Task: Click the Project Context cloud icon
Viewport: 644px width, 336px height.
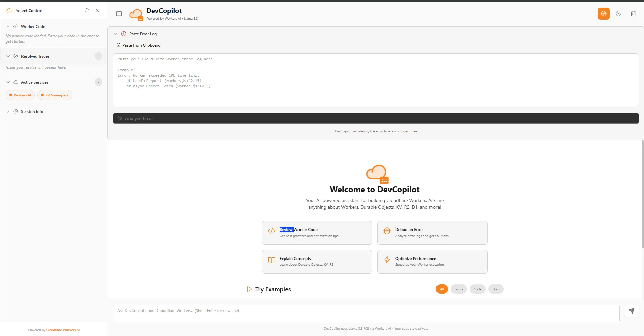Action: click(9, 10)
